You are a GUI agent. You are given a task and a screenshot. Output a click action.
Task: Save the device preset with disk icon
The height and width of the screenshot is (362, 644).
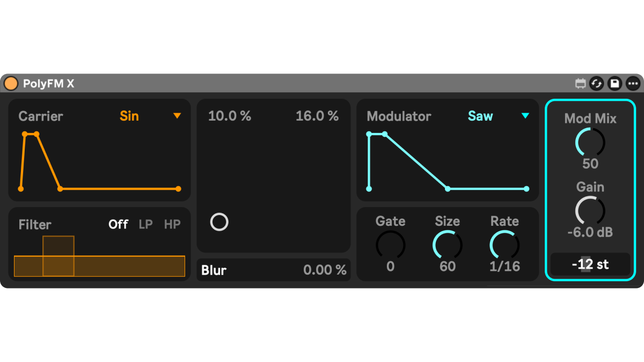(615, 84)
